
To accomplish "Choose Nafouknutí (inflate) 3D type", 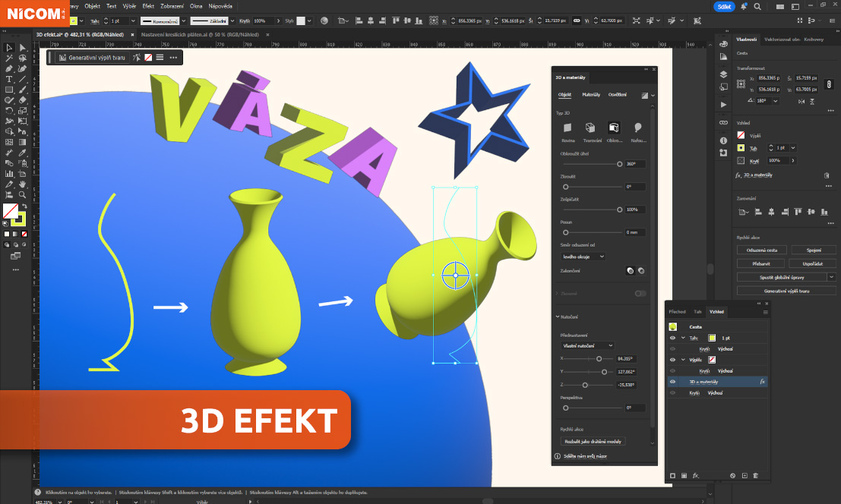I will [637, 128].
